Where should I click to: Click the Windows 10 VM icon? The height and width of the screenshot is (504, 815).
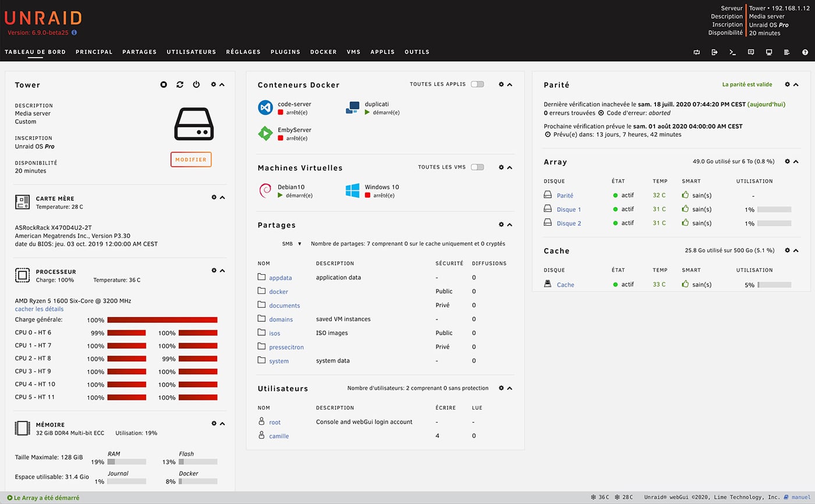point(353,191)
